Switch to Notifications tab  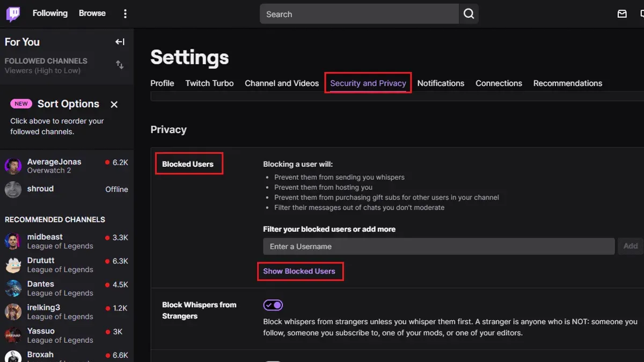tap(441, 83)
